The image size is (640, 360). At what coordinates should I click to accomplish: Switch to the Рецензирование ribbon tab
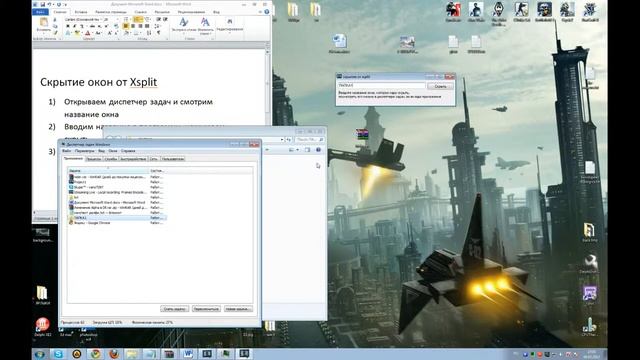click(x=191, y=12)
